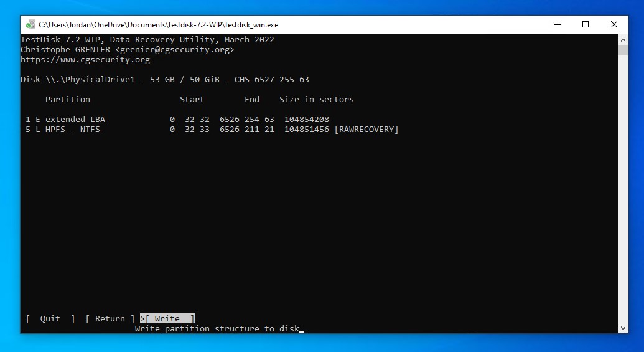Screen dimensions: 644x352
Task: Click the [RAWRECOVERY] label
Action: click(366, 130)
